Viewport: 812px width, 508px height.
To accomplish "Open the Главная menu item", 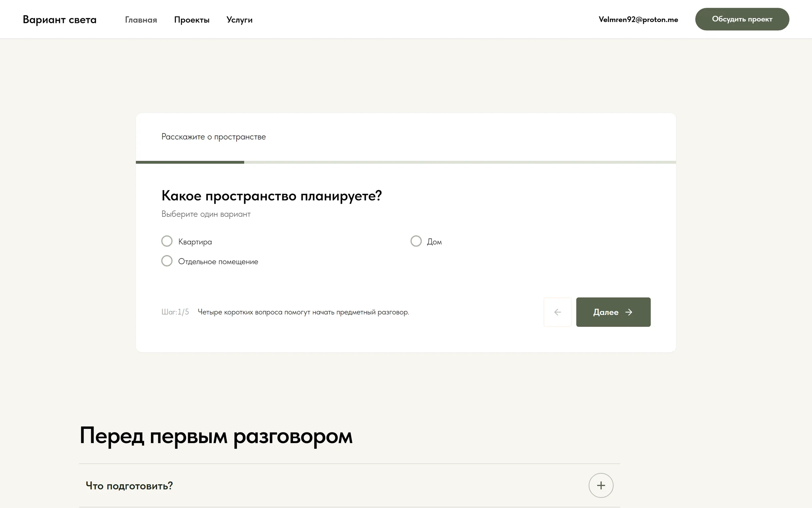I will point(141,20).
